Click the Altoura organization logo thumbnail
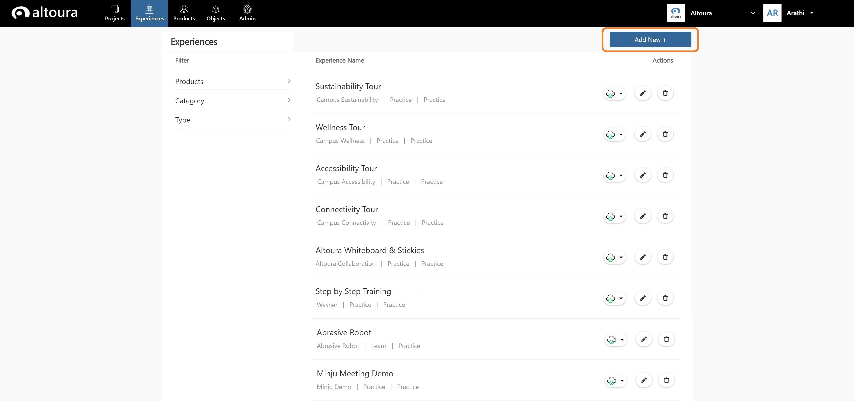 point(676,13)
